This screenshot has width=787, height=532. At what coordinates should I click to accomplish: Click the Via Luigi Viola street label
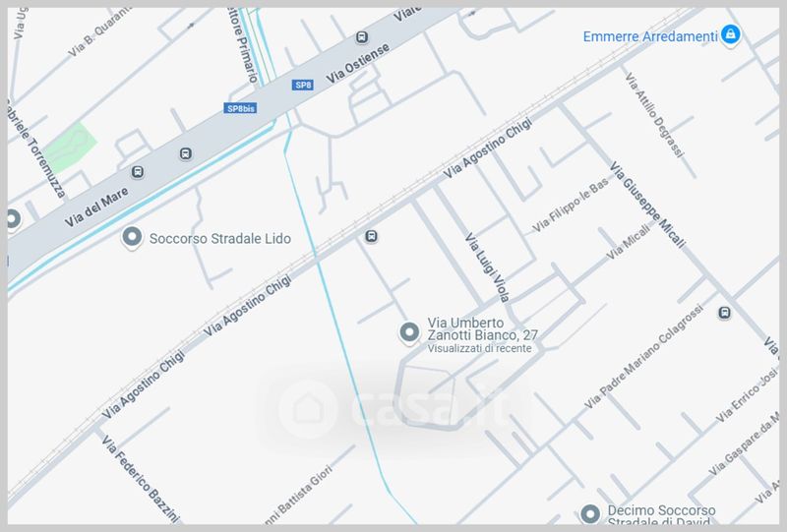pos(487,266)
